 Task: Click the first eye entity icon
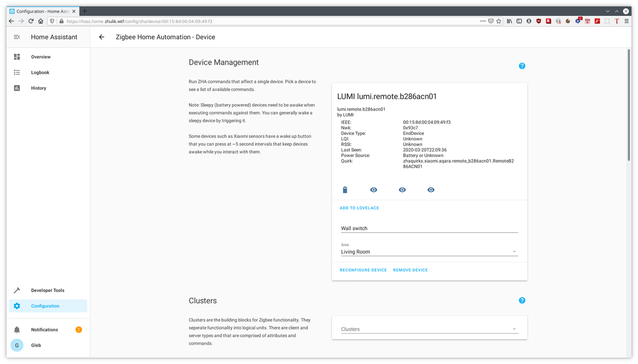373,190
